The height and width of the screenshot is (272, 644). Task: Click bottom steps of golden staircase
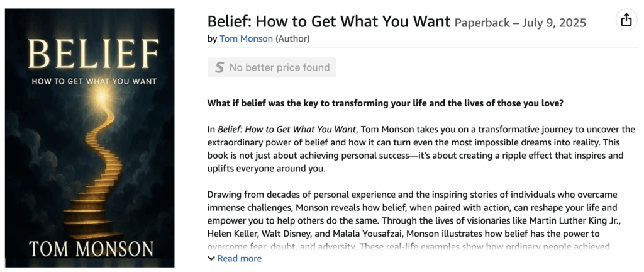tap(82, 214)
